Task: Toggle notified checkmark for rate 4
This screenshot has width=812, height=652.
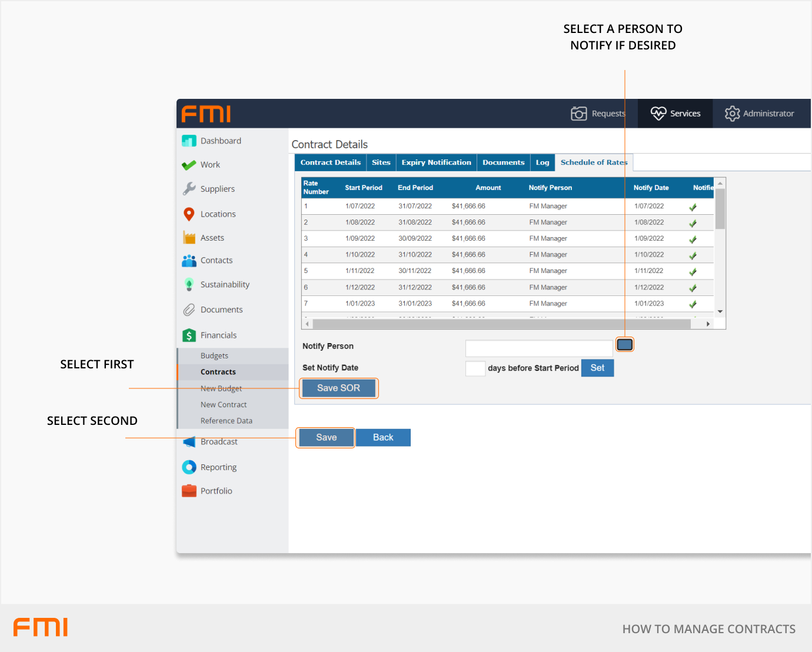Action: [x=693, y=255]
